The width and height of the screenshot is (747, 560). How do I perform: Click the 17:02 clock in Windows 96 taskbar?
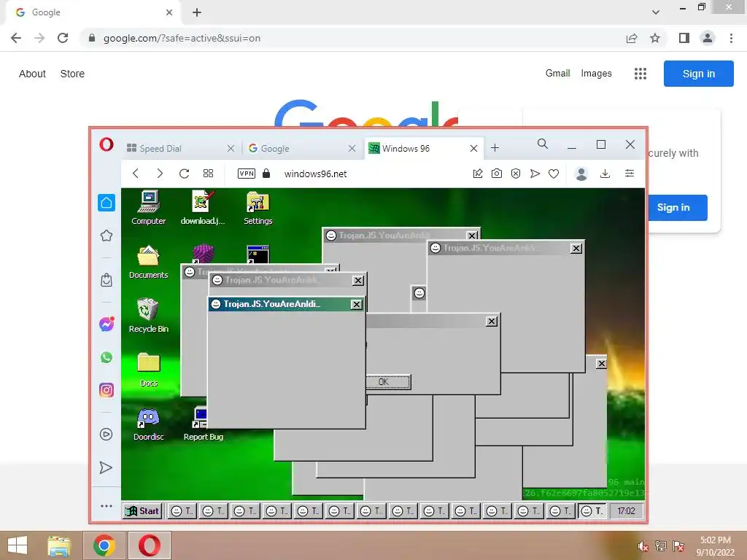pos(626,511)
